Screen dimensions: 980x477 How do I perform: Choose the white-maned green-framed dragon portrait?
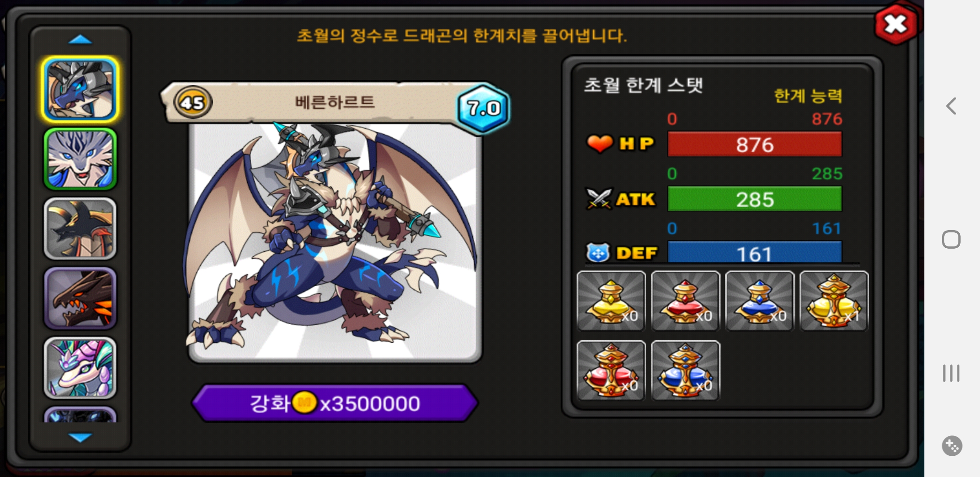80,159
